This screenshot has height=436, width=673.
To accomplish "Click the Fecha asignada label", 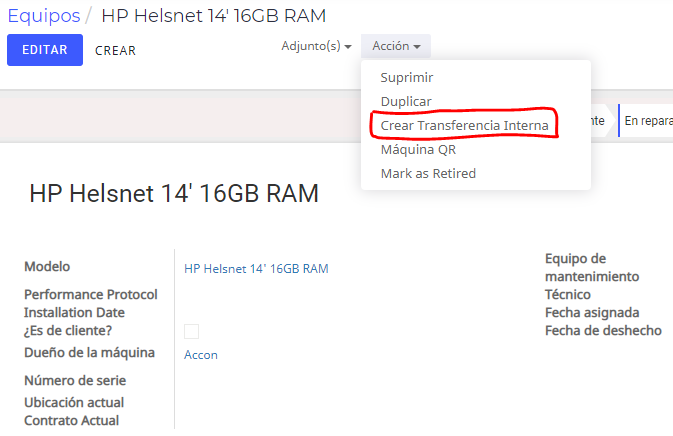I will 592,312.
